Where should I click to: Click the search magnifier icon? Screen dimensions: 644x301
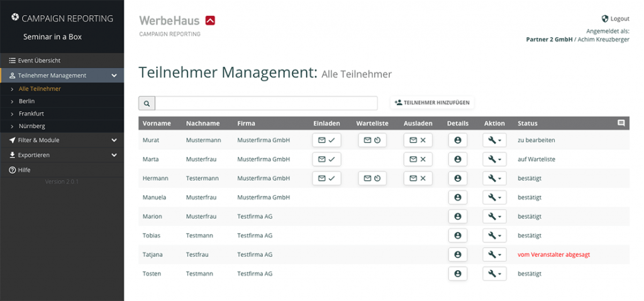point(147,103)
